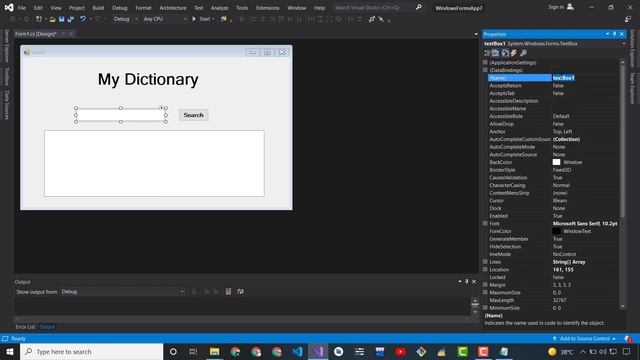Image resolution: width=640 pixels, height=360 pixels.
Task: Click the ForeColor black color swatch
Action: click(x=556, y=231)
